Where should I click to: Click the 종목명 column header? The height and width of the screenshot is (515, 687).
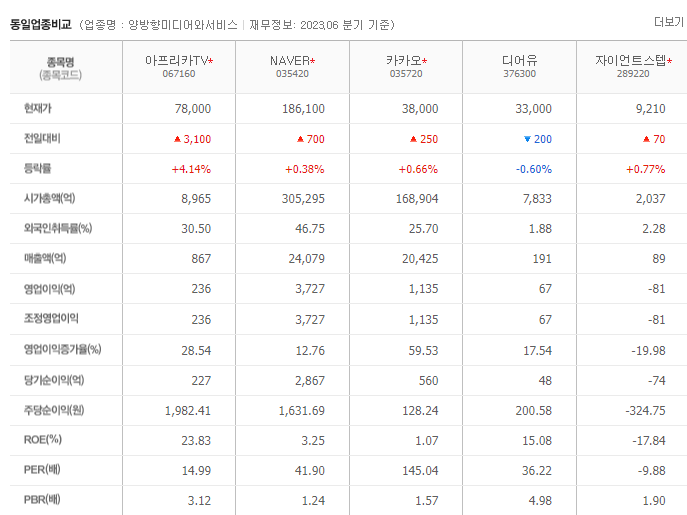point(60,62)
